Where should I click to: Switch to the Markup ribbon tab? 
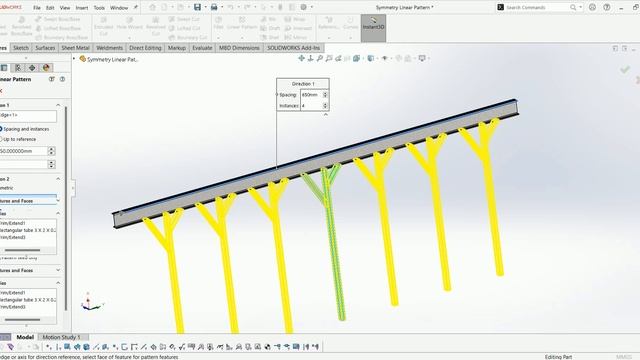tap(177, 48)
